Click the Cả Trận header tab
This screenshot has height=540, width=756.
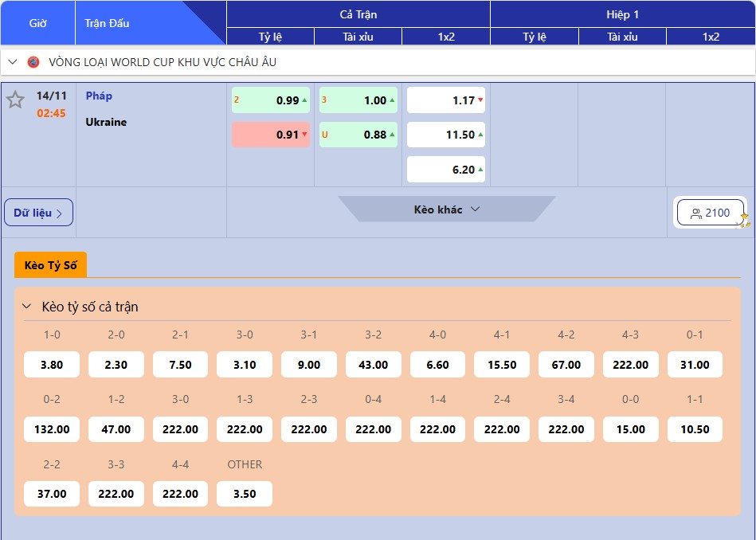pyautogui.click(x=358, y=14)
